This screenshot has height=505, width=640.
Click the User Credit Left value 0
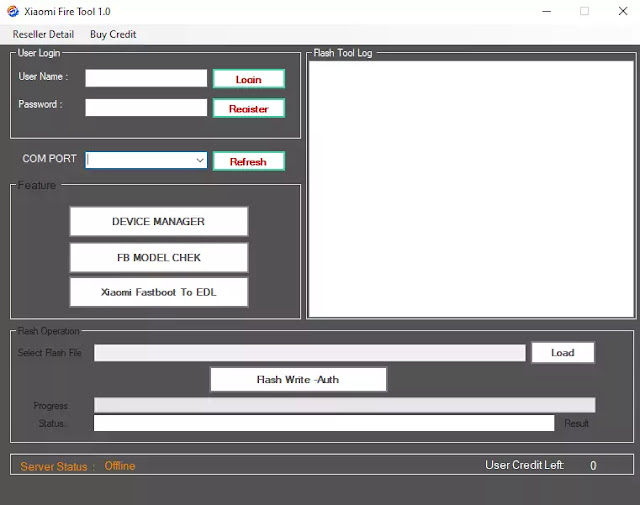click(593, 465)
